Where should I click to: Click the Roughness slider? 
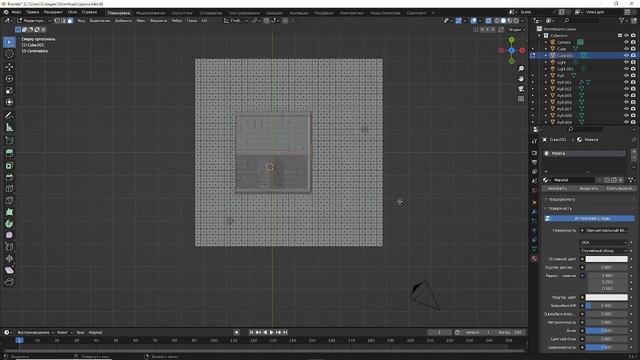click(607, 348)
